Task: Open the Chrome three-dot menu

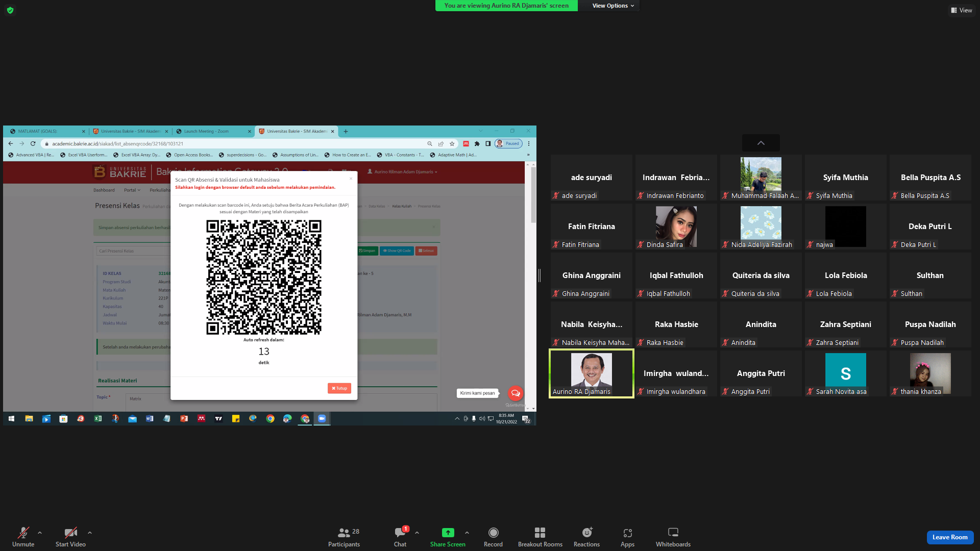Action: pos(529,144)
